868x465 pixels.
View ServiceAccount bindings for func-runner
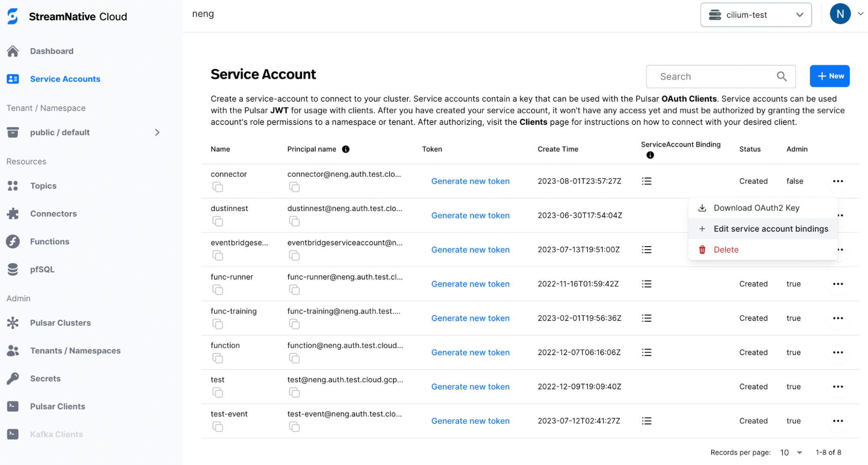click(647, 284)
